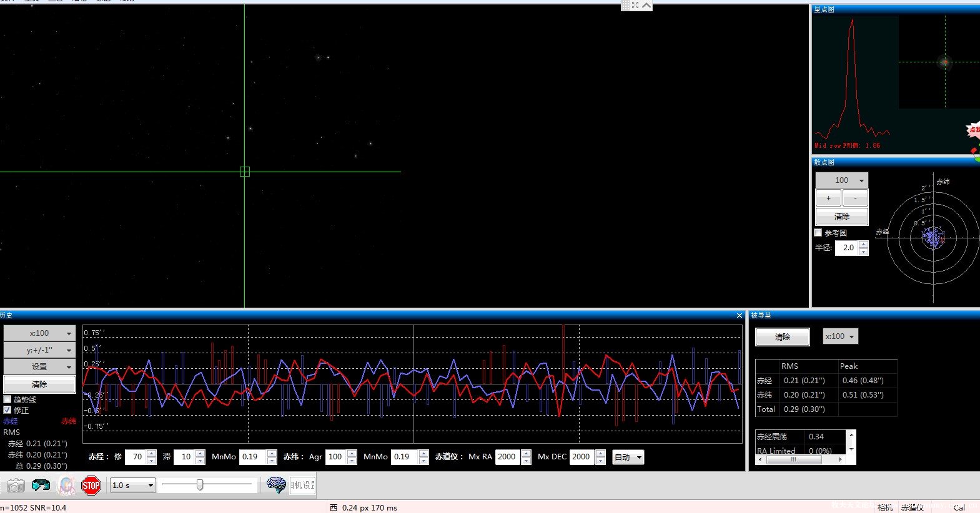
Task: Open the 相机设置 camera settings button
Action: click(302, 485)
